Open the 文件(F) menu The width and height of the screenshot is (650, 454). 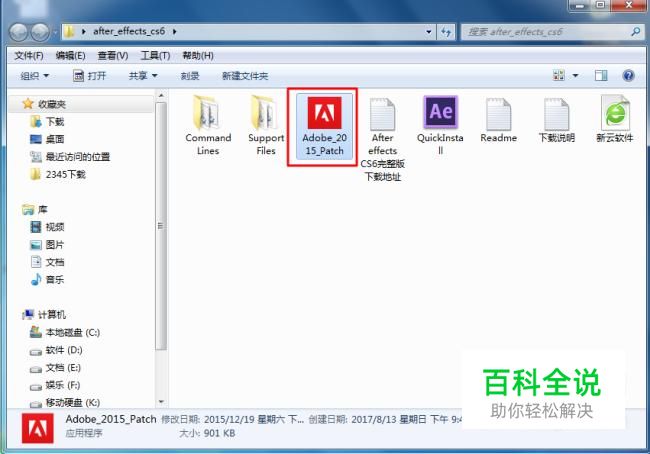tap(29, 56)
